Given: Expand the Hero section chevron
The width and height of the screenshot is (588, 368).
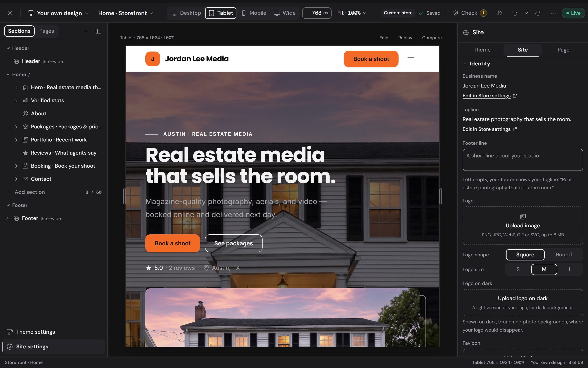Looking at the screenshot, I should [16, 87].
